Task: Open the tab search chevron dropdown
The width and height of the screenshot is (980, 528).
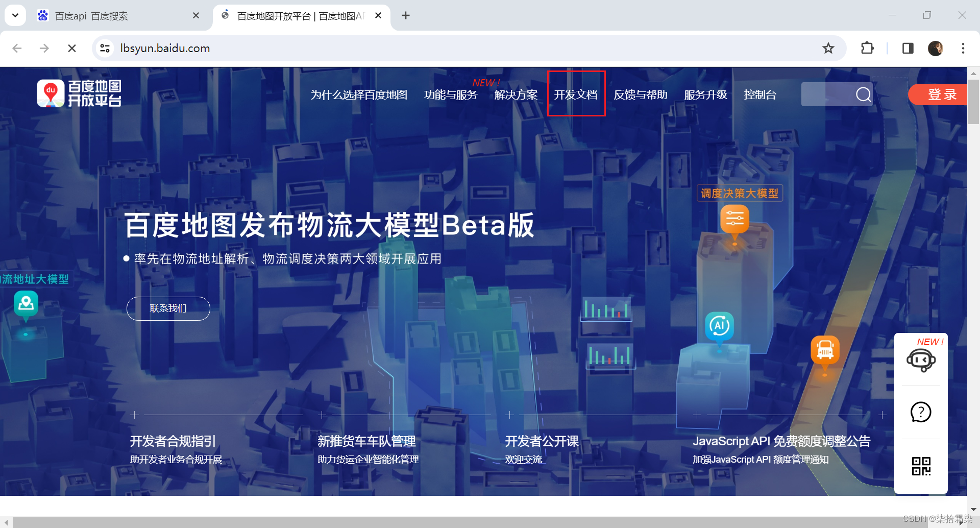Action: click(x=15, y=15)
